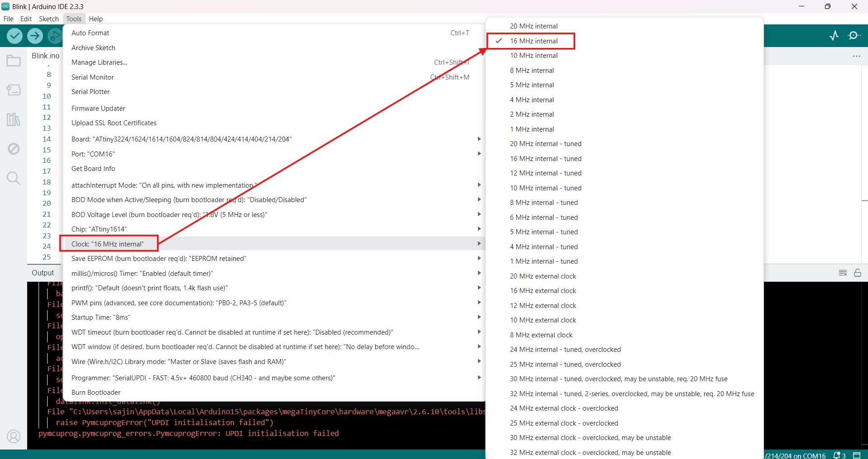Expand the Board submenu
This screenshot has height=459, width=868.
click(x=273, y=139)
